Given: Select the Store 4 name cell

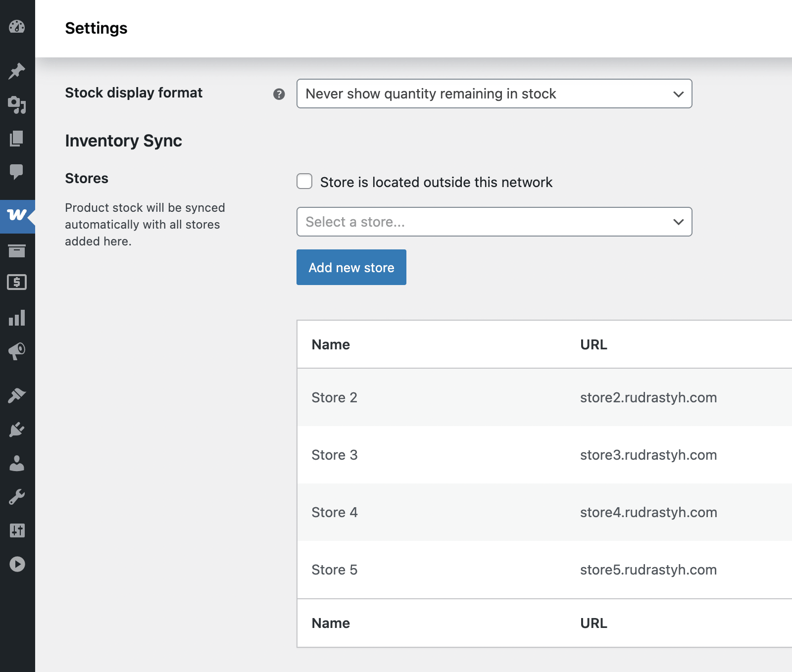Looking at the screenshot, I should [x=334, y=512].
